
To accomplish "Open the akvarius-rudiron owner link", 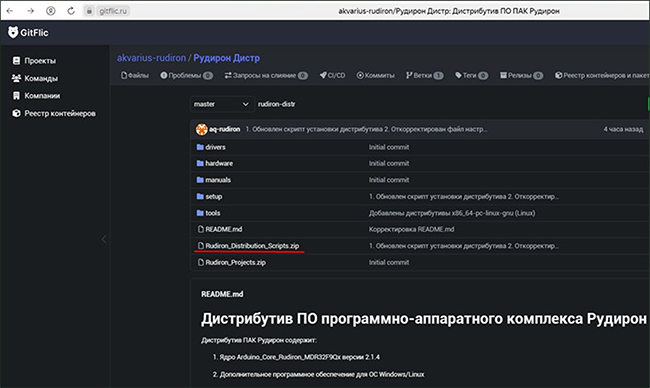I will click(x=151, y=58).
